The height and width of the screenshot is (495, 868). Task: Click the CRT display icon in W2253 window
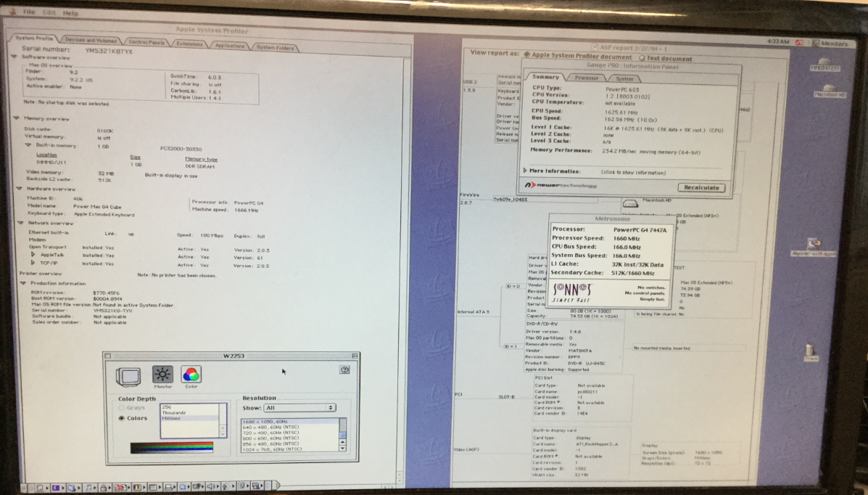click(128, 377)
